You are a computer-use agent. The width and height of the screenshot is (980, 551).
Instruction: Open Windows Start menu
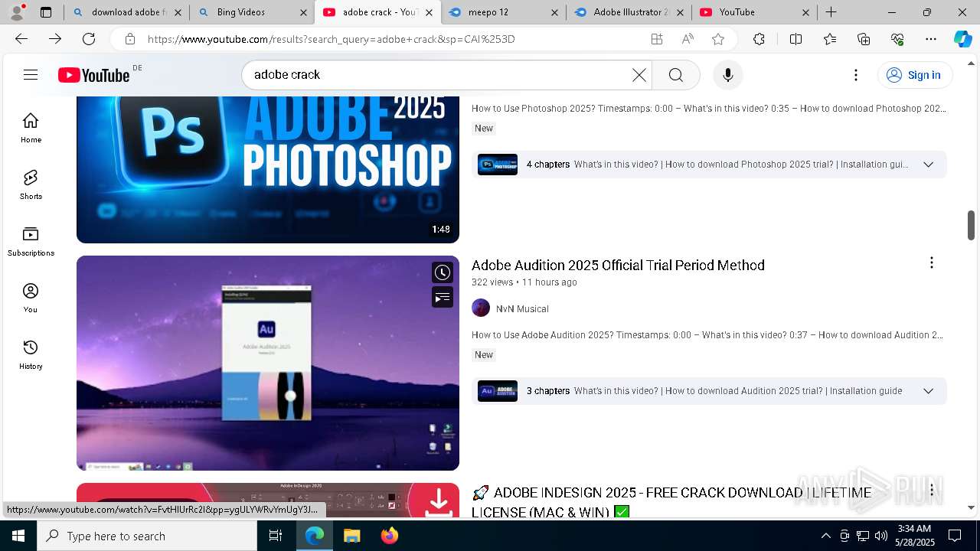tap(18, 536)
